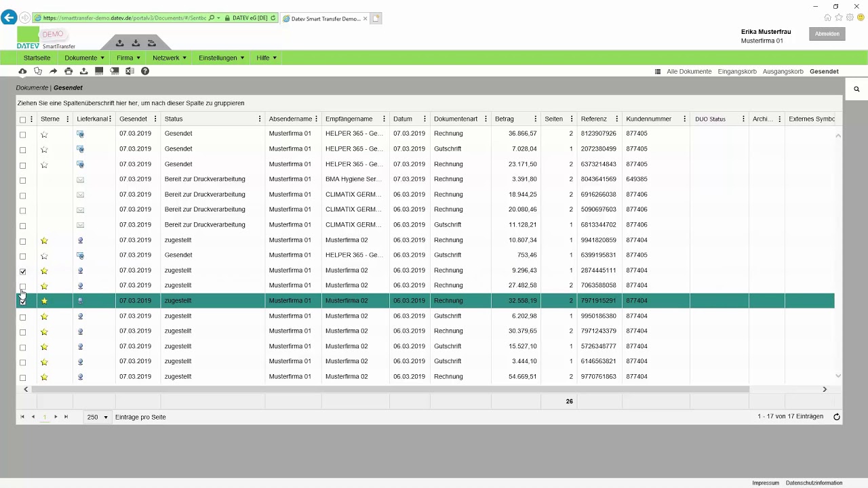Click the refresh icon below the grid
This screenshot has height=488, width=868.
click(x=837, y=417)
